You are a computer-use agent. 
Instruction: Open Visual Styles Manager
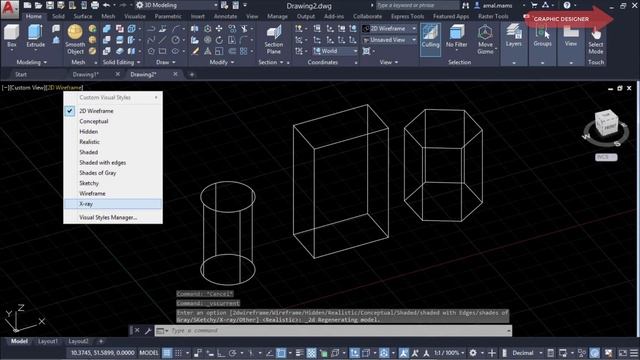coord(113,218)
